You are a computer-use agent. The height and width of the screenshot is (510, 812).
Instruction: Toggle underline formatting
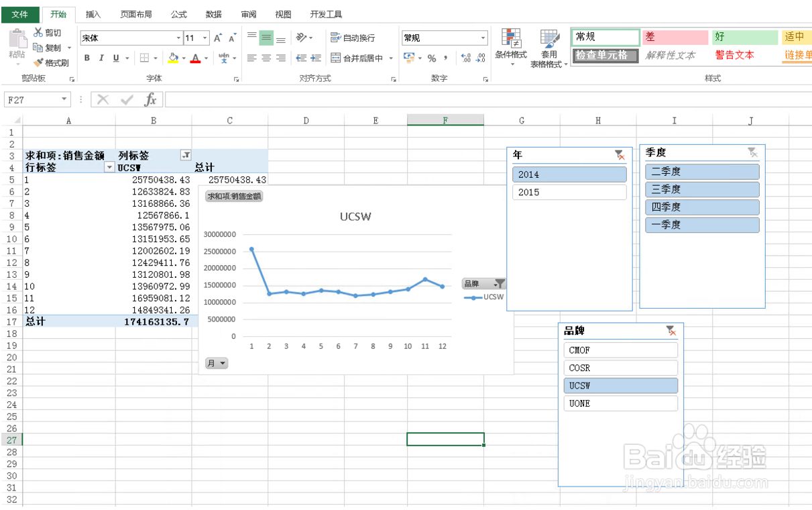116,58
